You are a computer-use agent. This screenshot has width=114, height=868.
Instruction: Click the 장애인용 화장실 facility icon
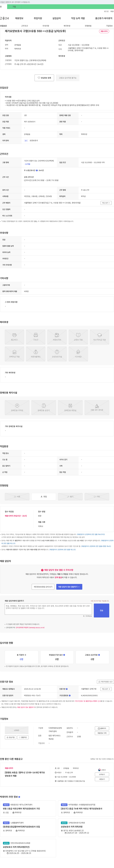70,407
